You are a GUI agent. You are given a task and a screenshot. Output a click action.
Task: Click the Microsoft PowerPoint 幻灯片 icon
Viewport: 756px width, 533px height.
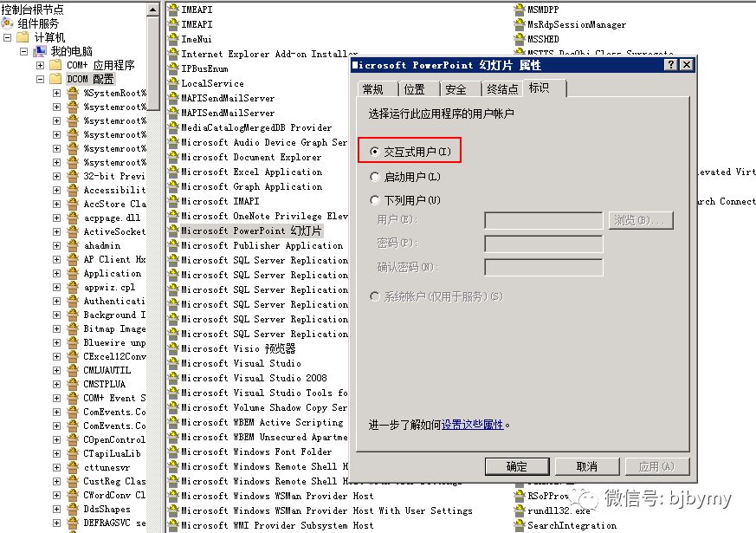(x=172, y=231)
